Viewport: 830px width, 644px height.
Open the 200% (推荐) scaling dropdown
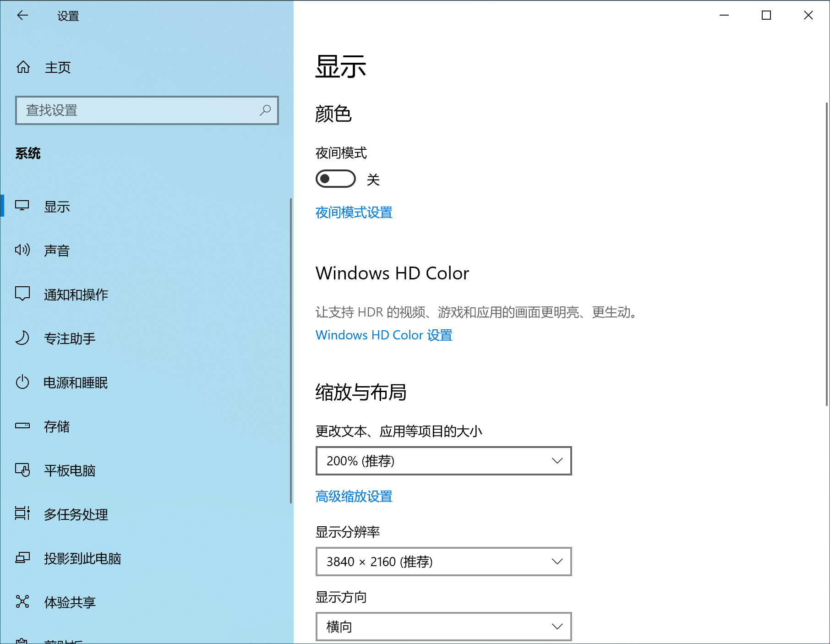click(443, 461)
